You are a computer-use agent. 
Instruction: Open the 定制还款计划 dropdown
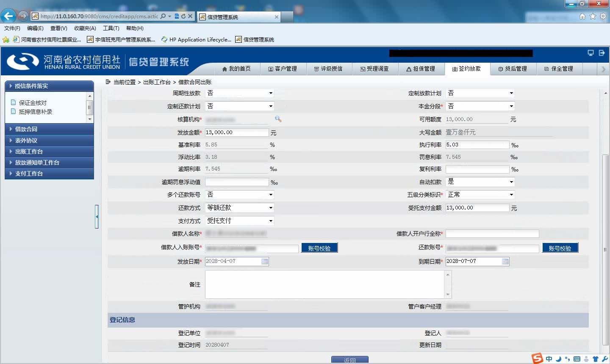[x=239, y=106]
